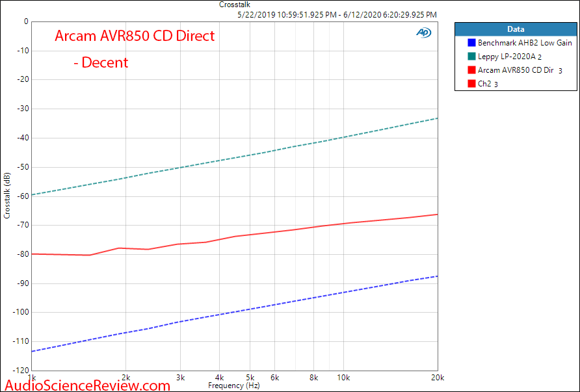The height and width of the screenshot is (392, 580).
Task: Click the 8k frequency axis tick label
Action: point(314,378)
